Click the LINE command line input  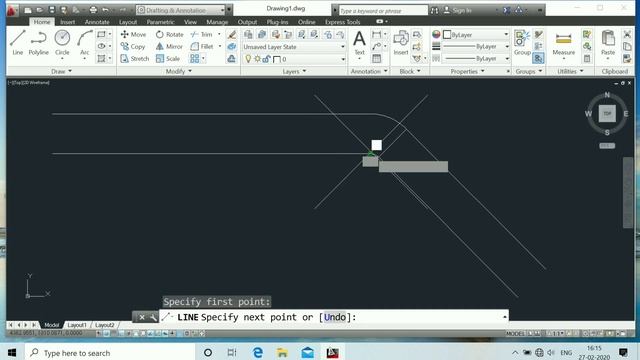pyautogui.click(x=334, y=317)
